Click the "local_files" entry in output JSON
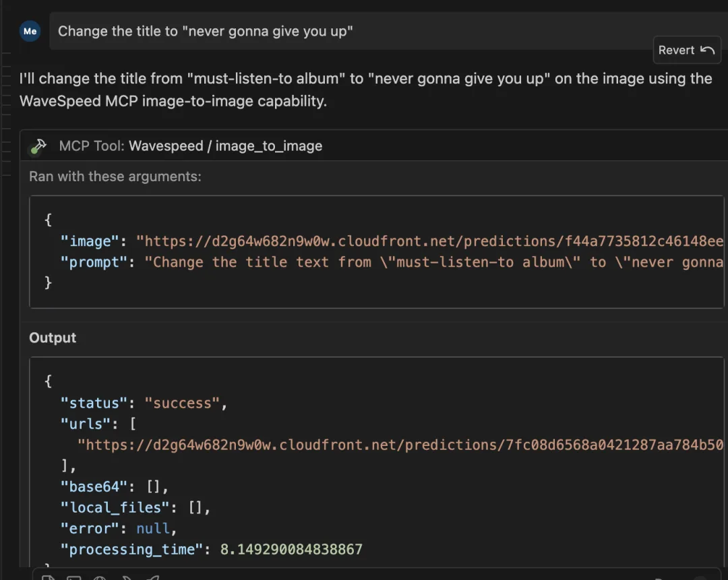The width and height of the screenshot is (728, 580). (x=135, y=508)
